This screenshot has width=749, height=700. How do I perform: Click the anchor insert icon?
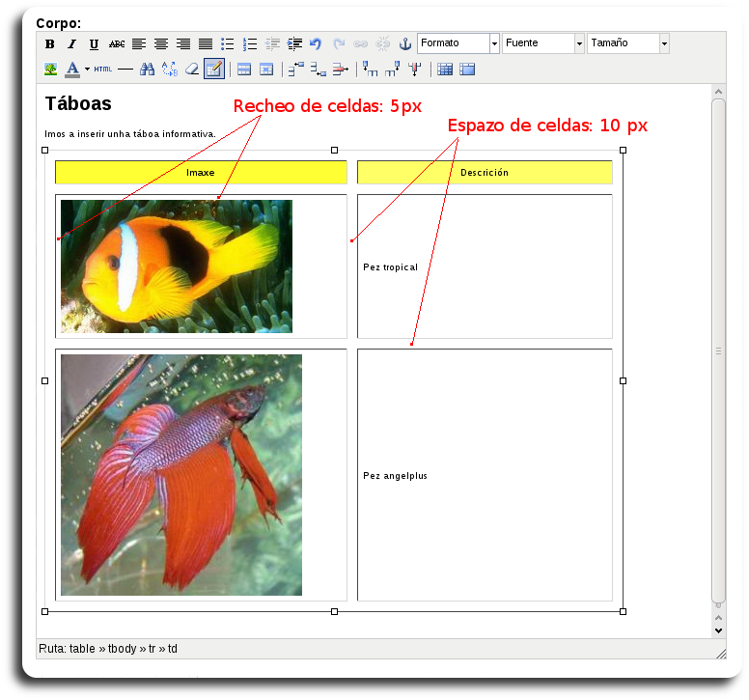click(x=405, y=44)
